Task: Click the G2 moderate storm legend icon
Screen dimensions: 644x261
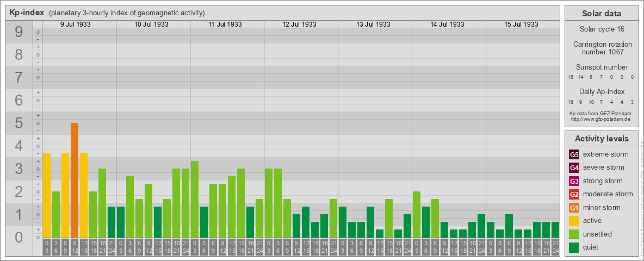Action: (574, 194)
